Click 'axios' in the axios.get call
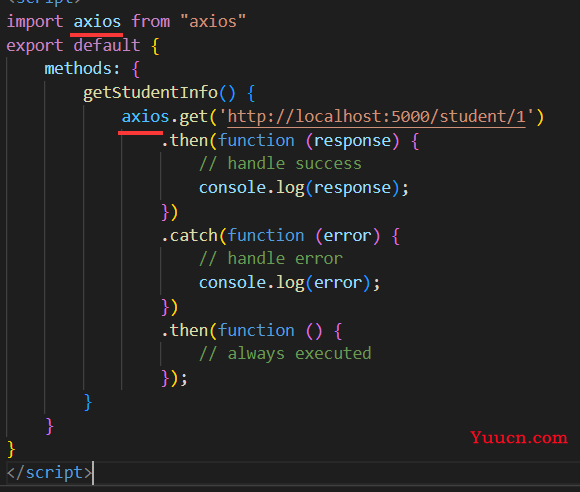The width and height of the screenshot is (580, 492). pos(145,117)
